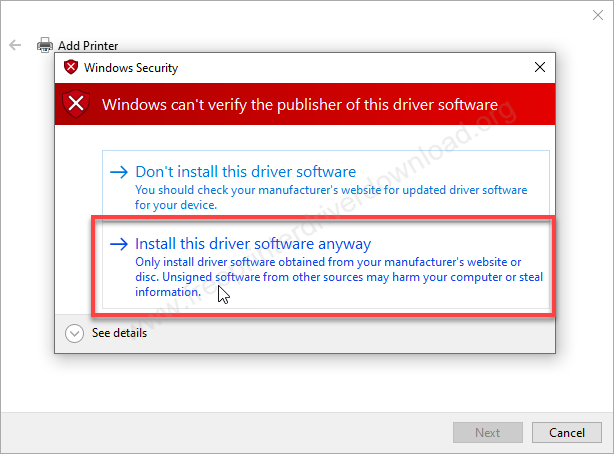The width and height of the screenshot is (614, 454).
Task: Expand details using the circular chevron icon
Action: tap(74, 333)
